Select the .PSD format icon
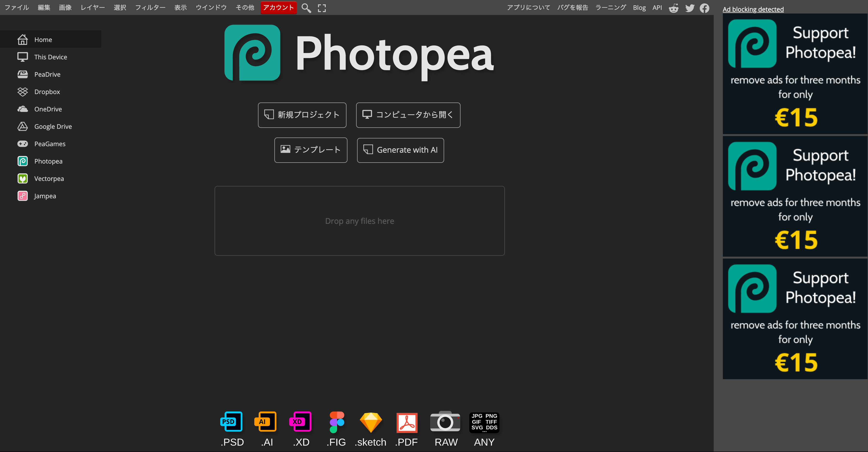Screen dimensions: 868x452 232,422
